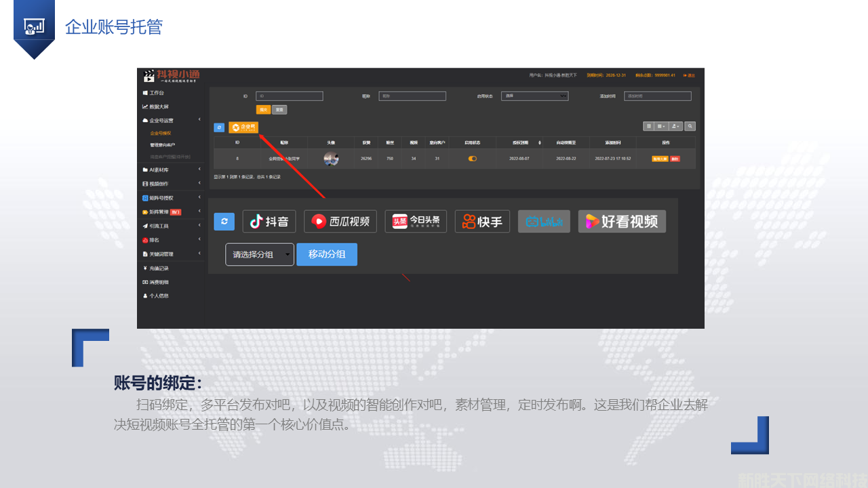Image resolution: width=868 pixels, height=488 pixels.
Task: Expand the 企业号运营 sidebar menu
Action: (x=163, y=120)
